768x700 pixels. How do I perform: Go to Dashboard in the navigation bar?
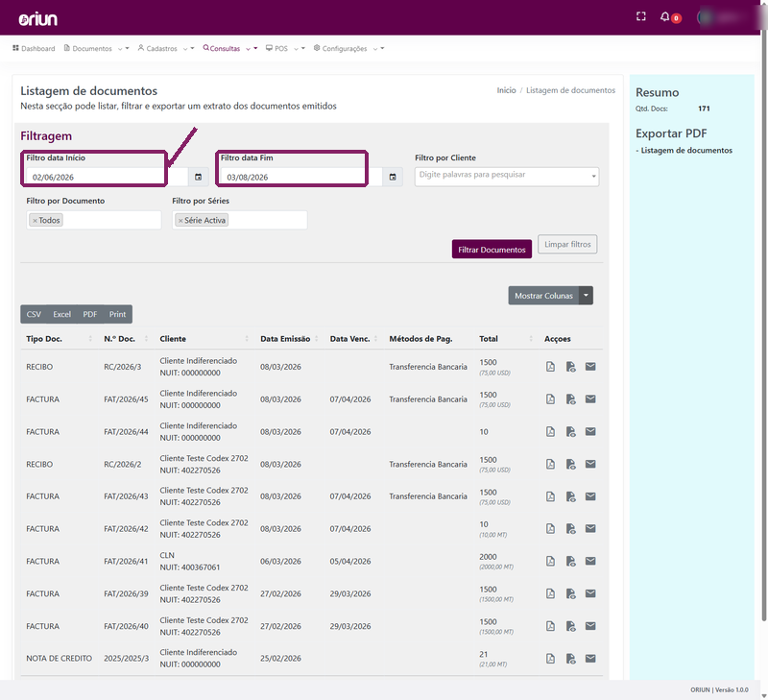point(34,49)
